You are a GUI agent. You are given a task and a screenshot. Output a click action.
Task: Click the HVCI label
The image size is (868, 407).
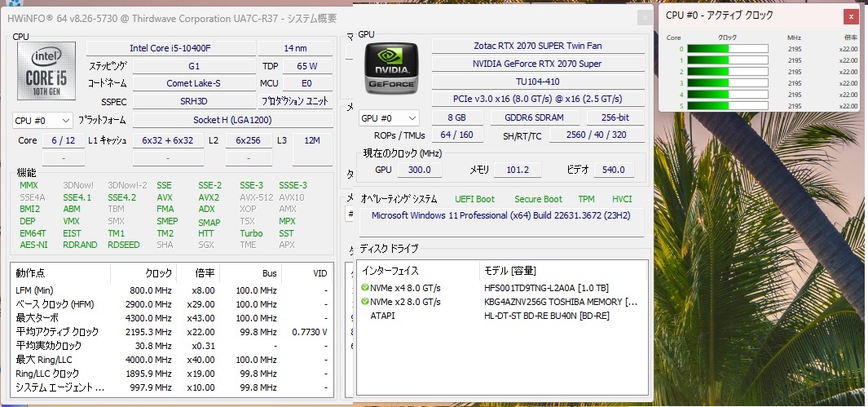622,199
